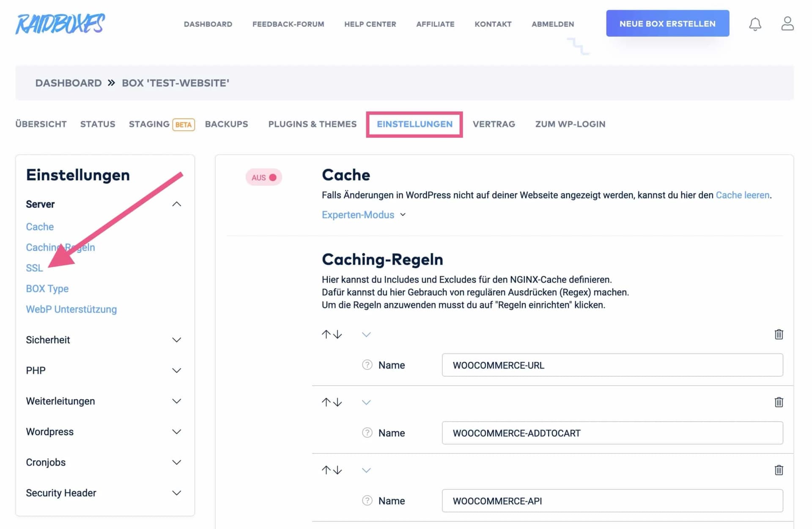Toggle the Cache AUS switch on
812x529 pixels.
pos(263,177)
